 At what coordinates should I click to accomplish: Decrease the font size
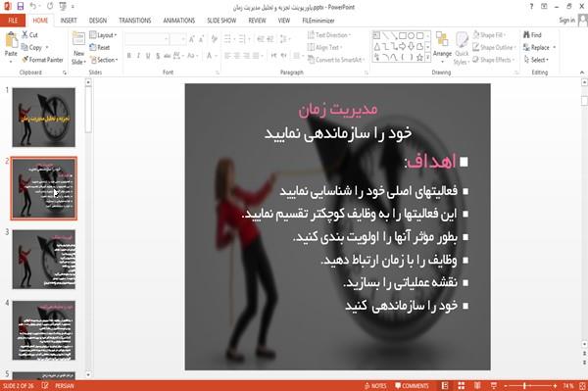[202, 38]
